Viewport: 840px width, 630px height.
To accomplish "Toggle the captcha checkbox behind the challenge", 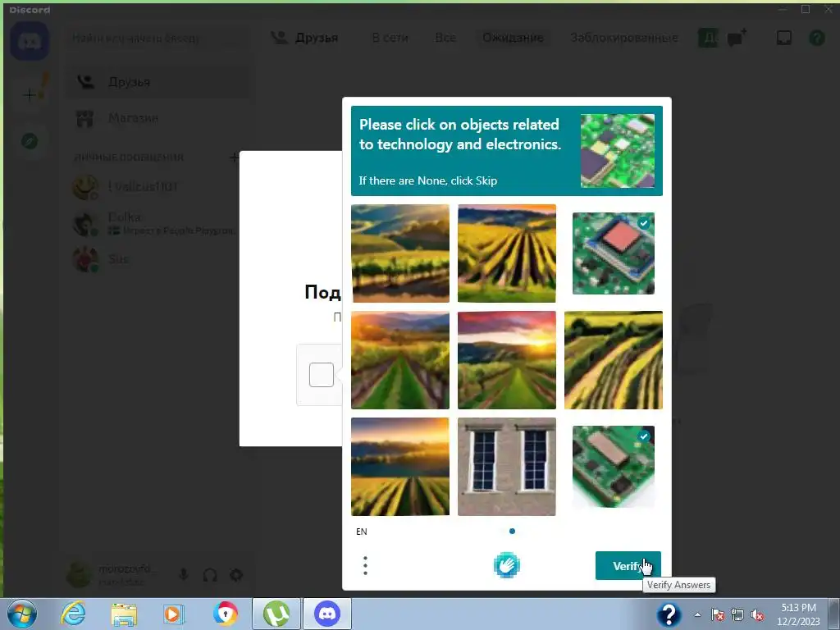I will point(322,375).
